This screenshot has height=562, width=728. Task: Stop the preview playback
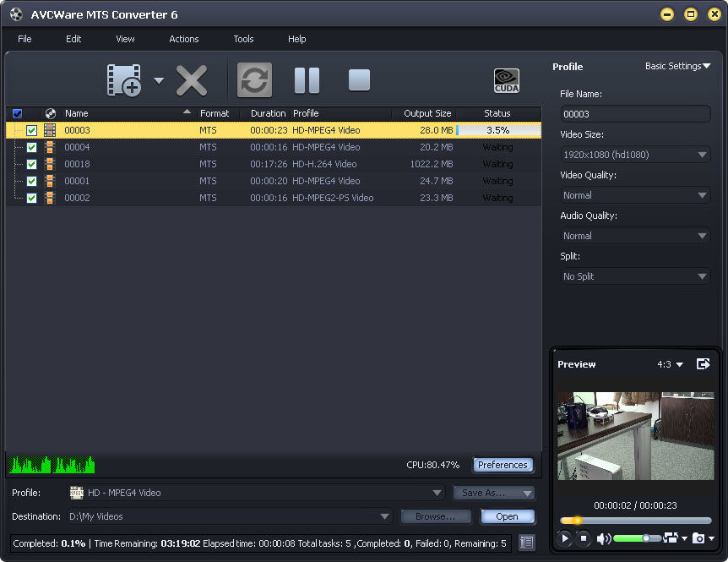tap(584, 538)
